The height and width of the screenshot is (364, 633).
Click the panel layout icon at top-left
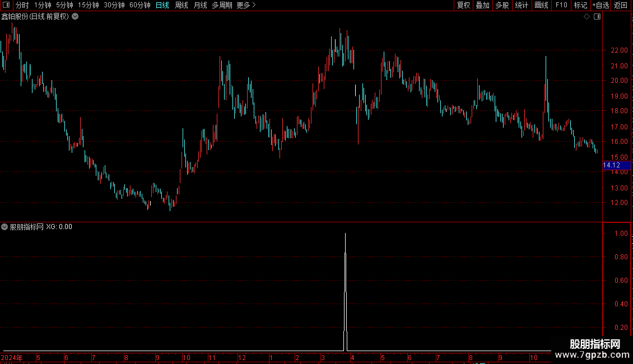coord(6,5)
